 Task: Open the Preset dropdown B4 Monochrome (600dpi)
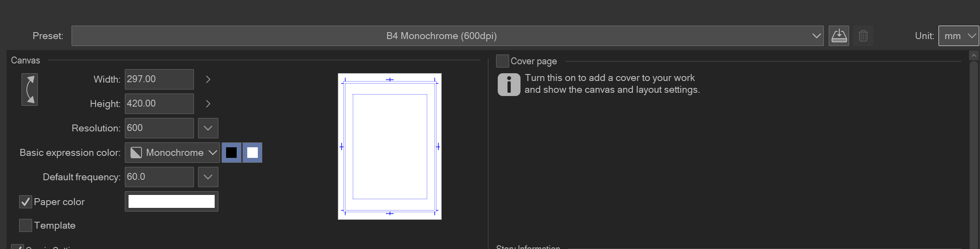[x=447, y=36]
